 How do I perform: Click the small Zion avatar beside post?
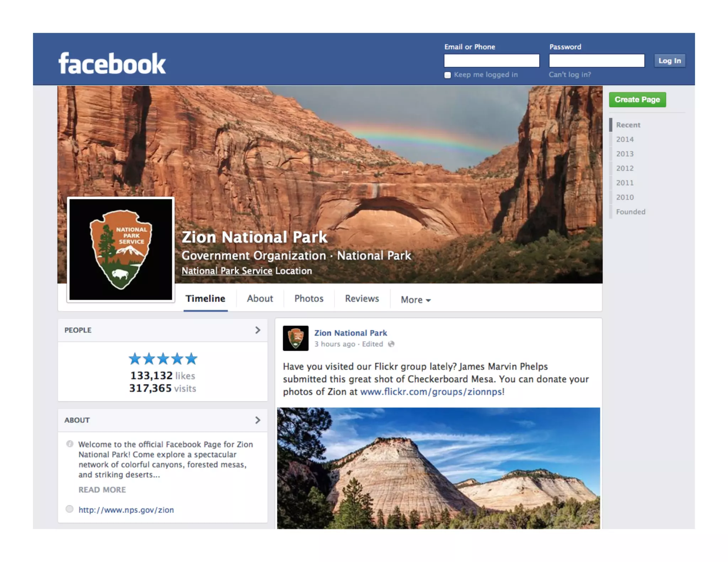click(295, 338)
